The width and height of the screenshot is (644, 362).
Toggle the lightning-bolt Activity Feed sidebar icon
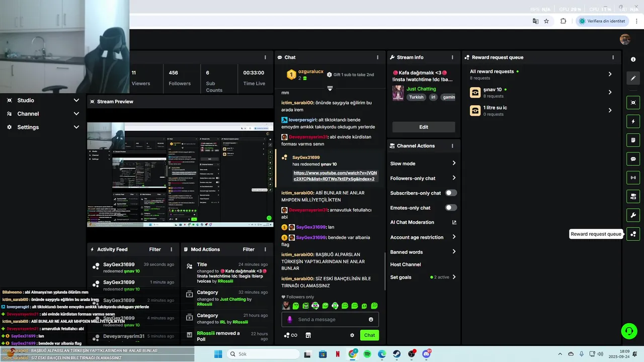point(633,121)
